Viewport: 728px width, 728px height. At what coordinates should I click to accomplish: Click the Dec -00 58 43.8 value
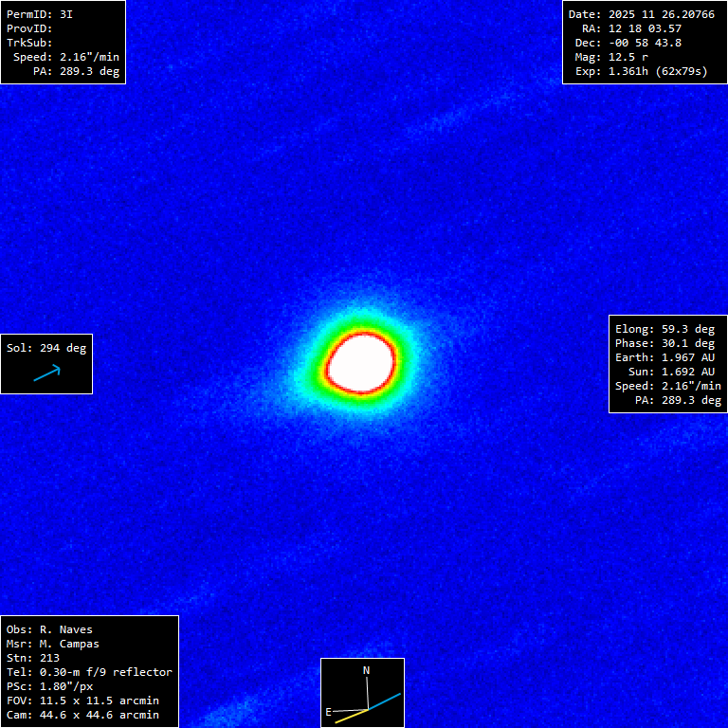pos(645,43)
